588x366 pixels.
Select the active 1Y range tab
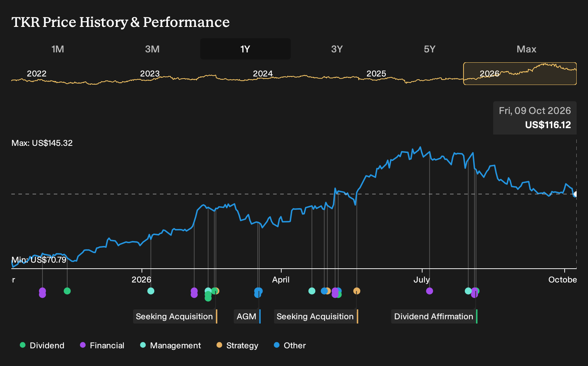(246, 49)
